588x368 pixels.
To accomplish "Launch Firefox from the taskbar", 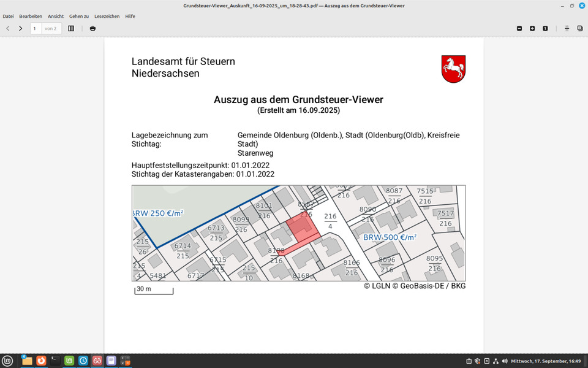I will point(41,361).
